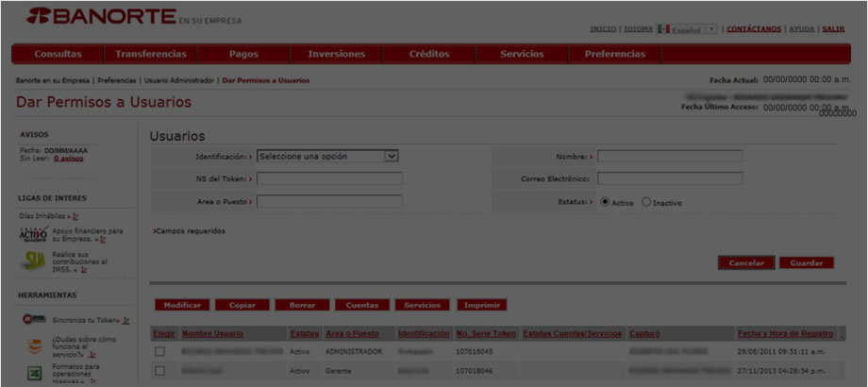The image size is (868, 387).
Task: Click the SUA IMSS contributions icon
Action: (33, 261)
